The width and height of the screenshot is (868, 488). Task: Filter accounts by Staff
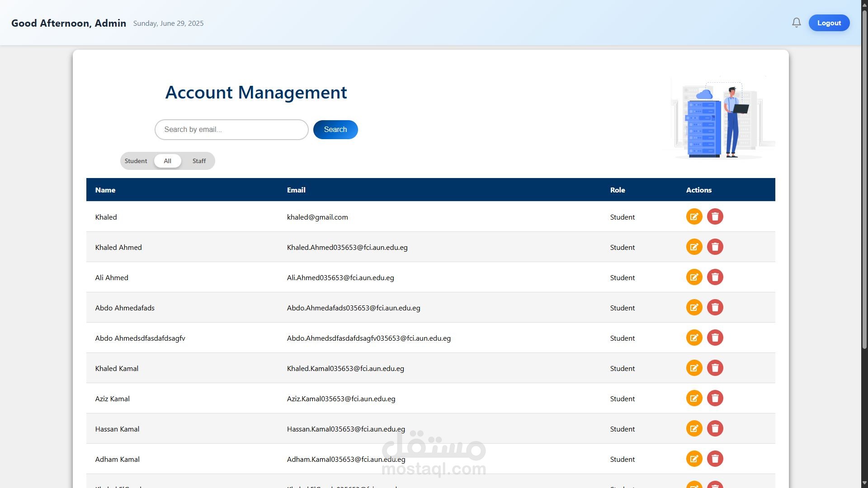point(199,161)
